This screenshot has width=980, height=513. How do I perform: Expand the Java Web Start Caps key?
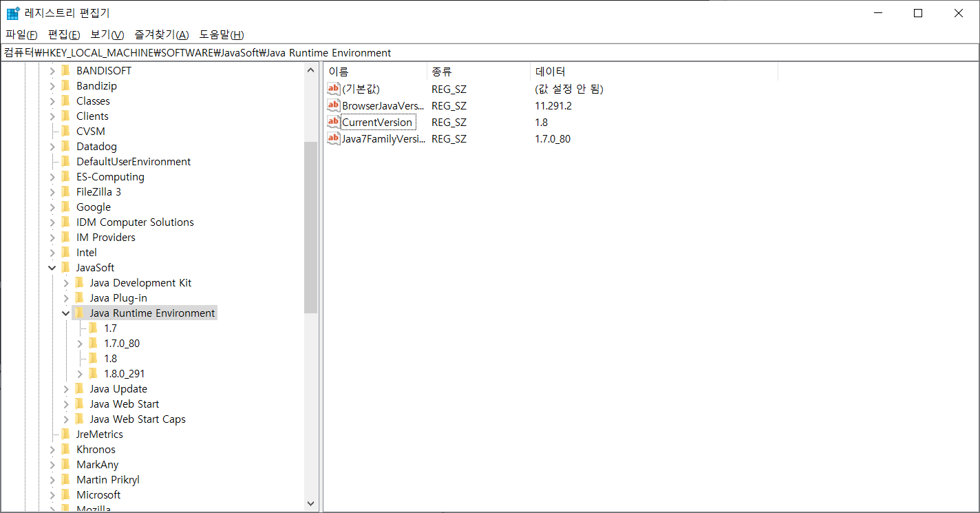click(66, 419)
